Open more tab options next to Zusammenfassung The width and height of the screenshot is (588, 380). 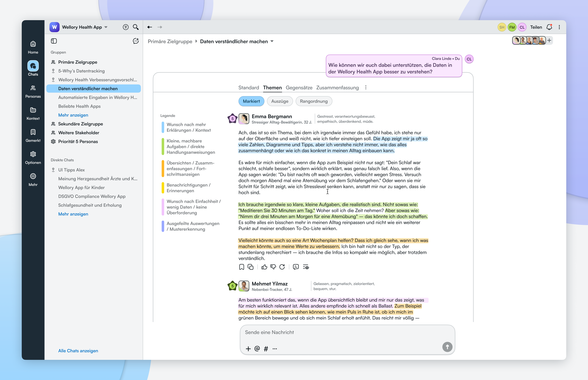(366, 88)
